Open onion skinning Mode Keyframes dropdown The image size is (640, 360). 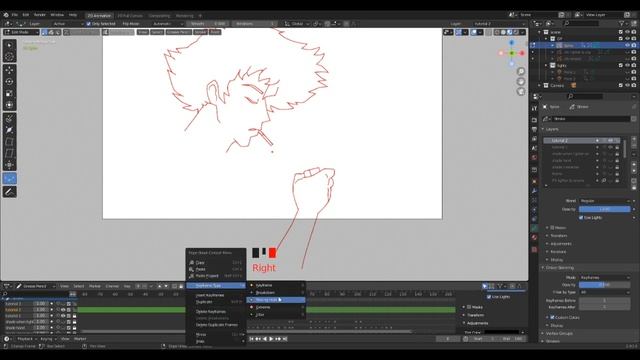click(x=605, y=278)
